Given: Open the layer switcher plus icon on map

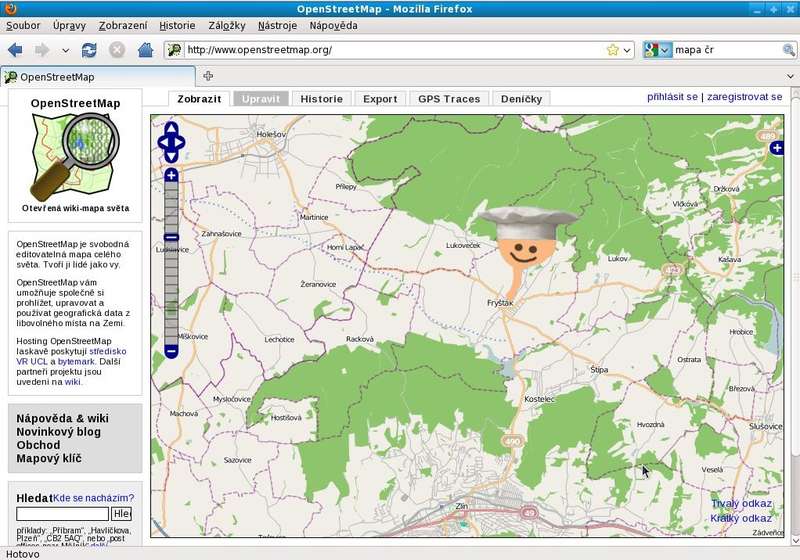Looking at the screenshot, I should click(777, 148).
